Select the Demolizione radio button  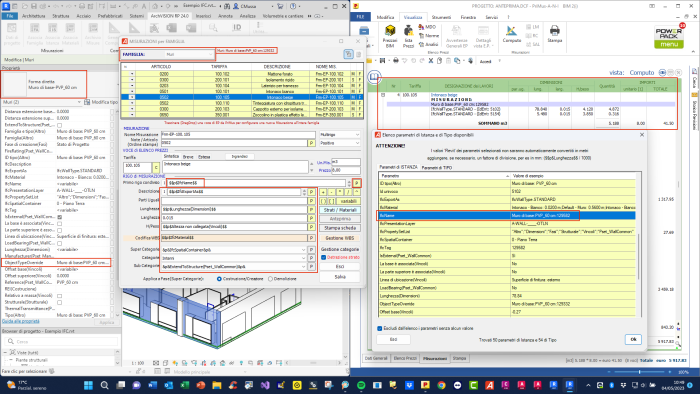pos(270,279)
